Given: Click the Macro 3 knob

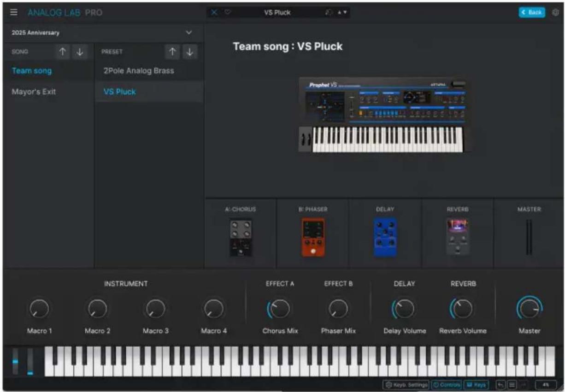Looking at the screenshot, I should (155, 308).
